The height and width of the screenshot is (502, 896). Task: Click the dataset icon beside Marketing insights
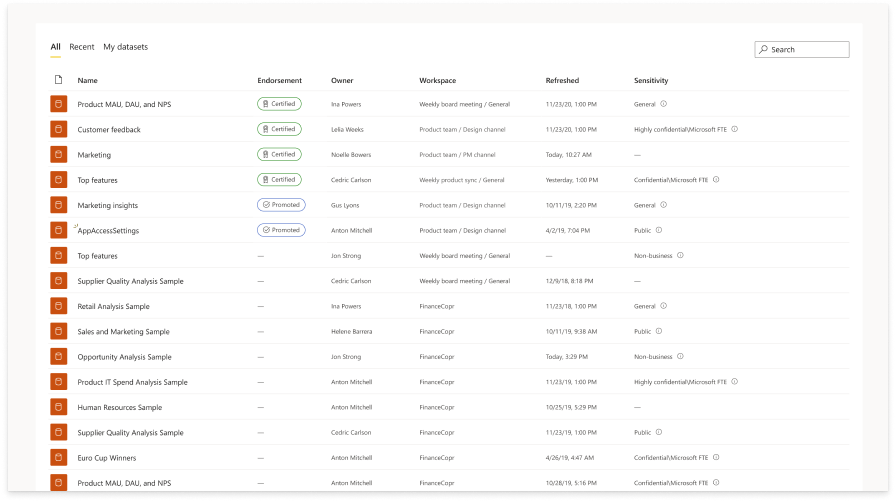[x=58, y=205]
